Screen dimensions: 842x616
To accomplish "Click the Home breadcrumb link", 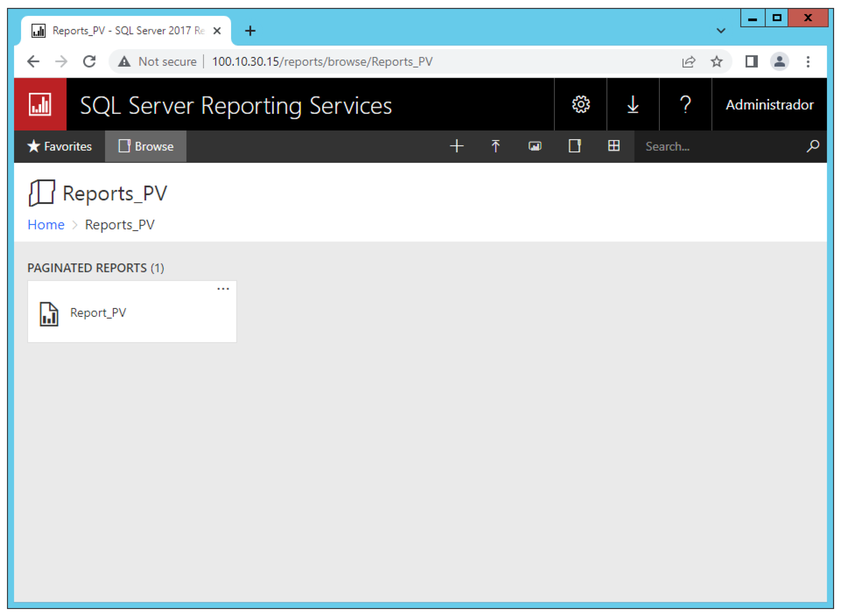I will (46, 225).
